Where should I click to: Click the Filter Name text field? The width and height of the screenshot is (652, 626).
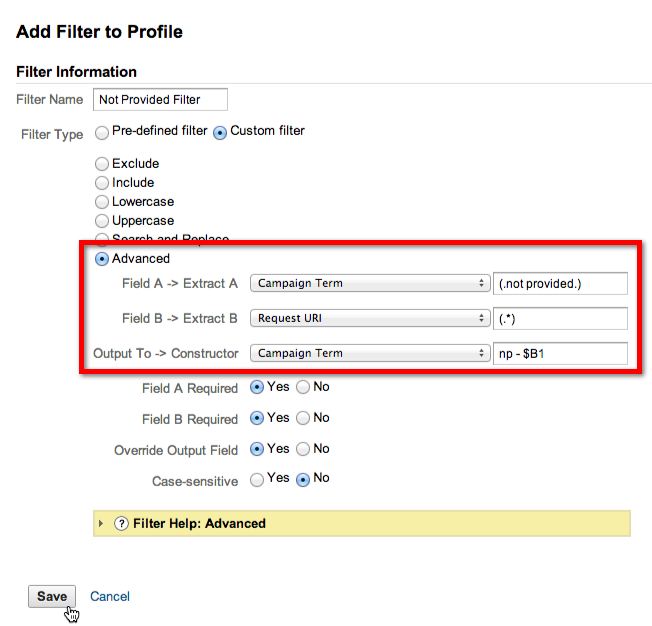click(160, 100)
